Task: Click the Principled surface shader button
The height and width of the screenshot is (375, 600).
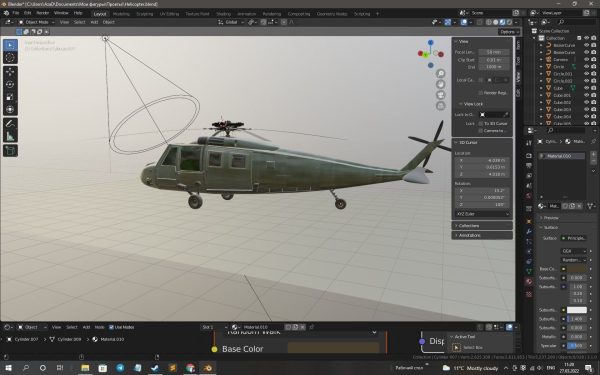Action: point(574,238)
